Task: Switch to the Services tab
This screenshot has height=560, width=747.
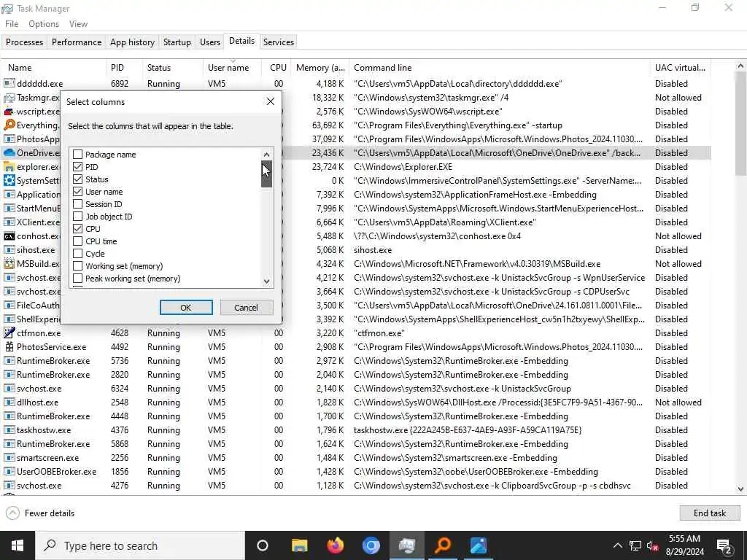Action: (279, 42)
